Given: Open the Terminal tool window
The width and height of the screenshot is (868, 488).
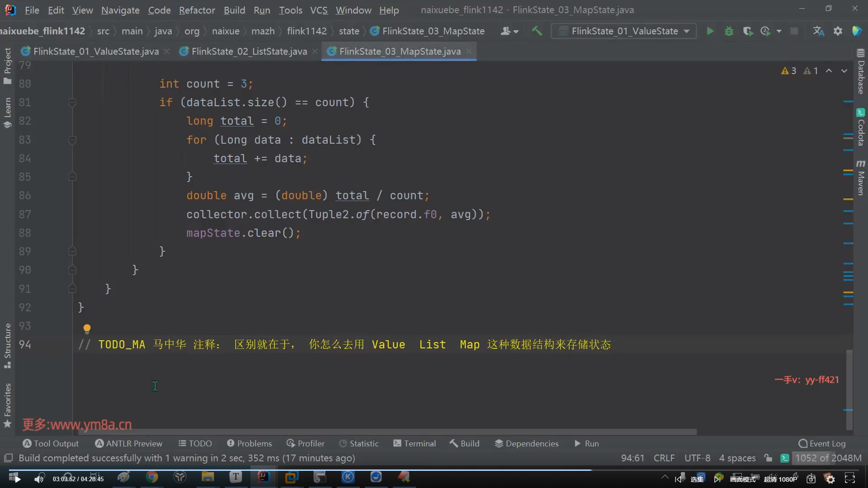Looking at the screenshot, I should (x=415, y=443).
